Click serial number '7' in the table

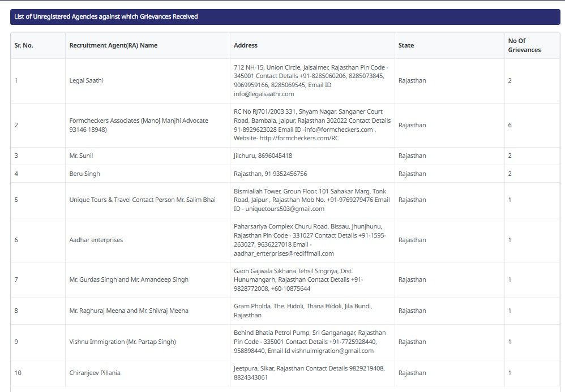point(16,279)
